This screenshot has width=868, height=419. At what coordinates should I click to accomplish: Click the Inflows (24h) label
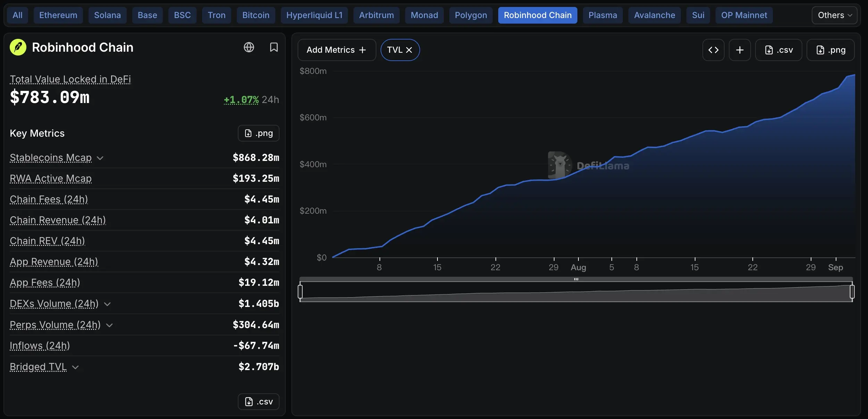[40, 346]
